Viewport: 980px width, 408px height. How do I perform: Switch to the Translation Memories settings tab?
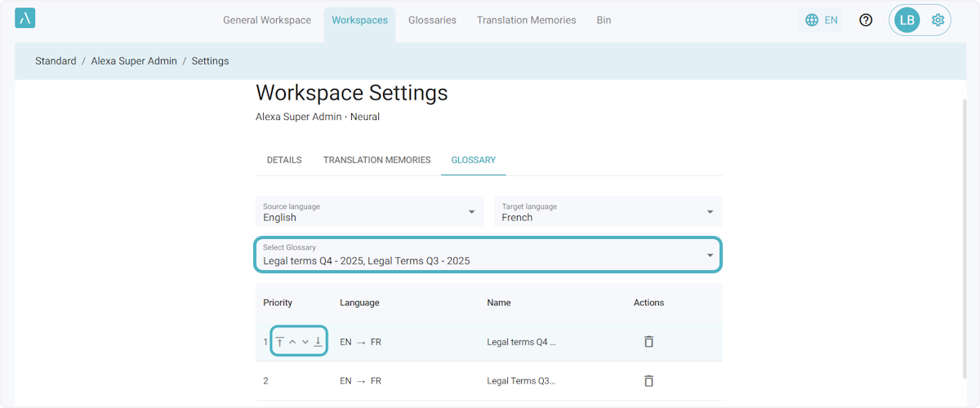tap(376, 160)
